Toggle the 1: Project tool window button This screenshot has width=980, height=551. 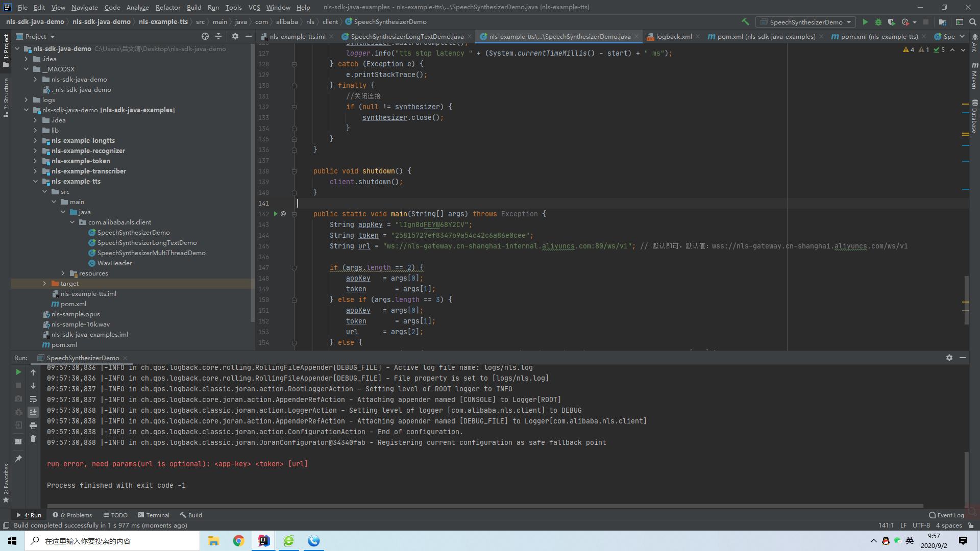(6, 50)
